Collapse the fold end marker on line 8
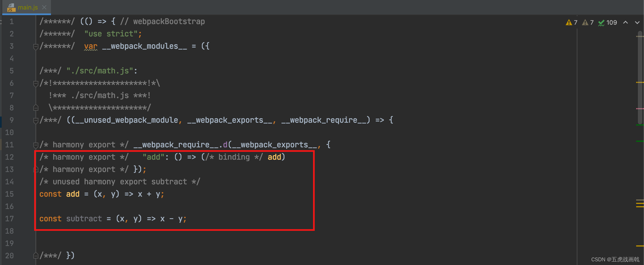This screenshot has height=265, width=644. pyautogui.click(x=36, y=108)
